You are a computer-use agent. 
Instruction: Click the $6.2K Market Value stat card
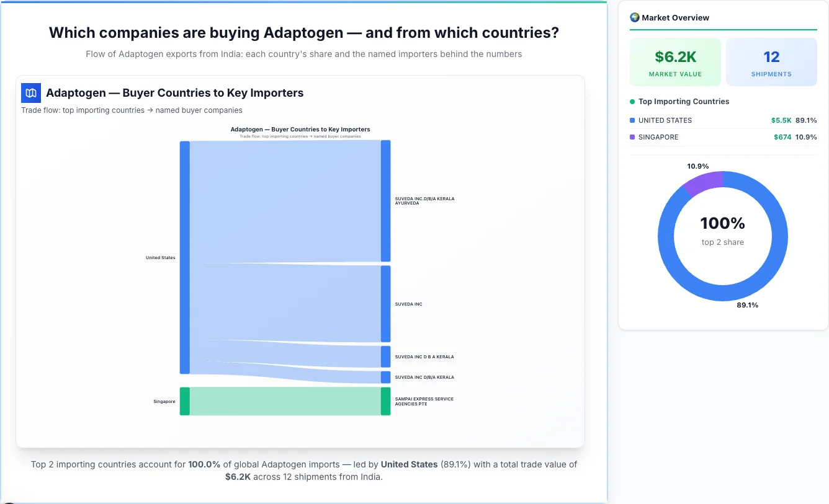pos(675,61)
